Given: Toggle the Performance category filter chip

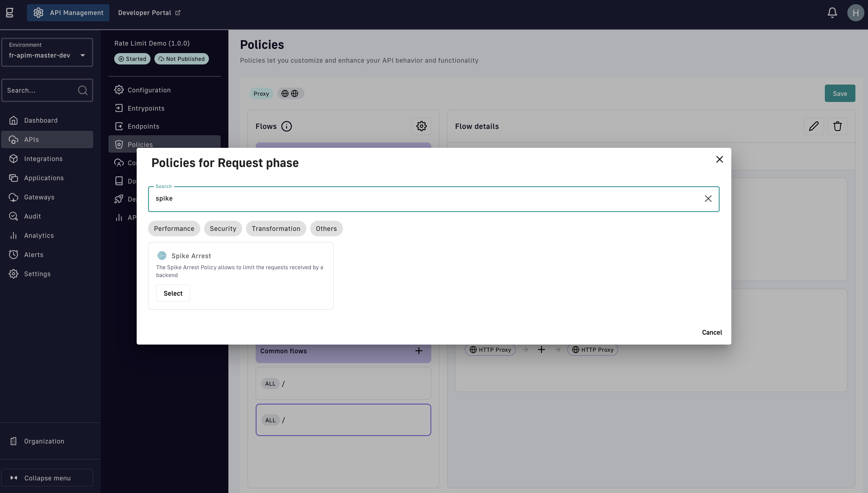Looking at the screenshot, I should pyautogui.click(x=174, y=229).
